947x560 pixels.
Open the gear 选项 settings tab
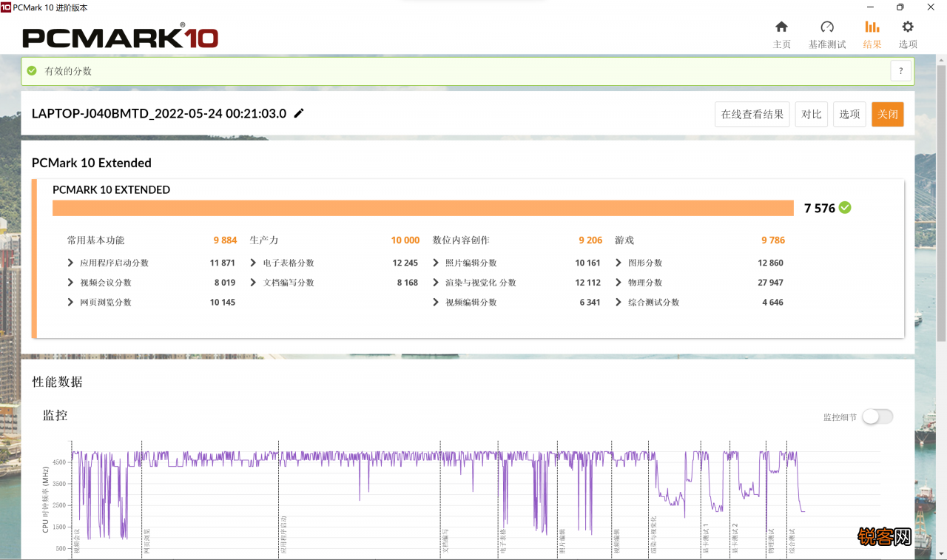[908, 35]
